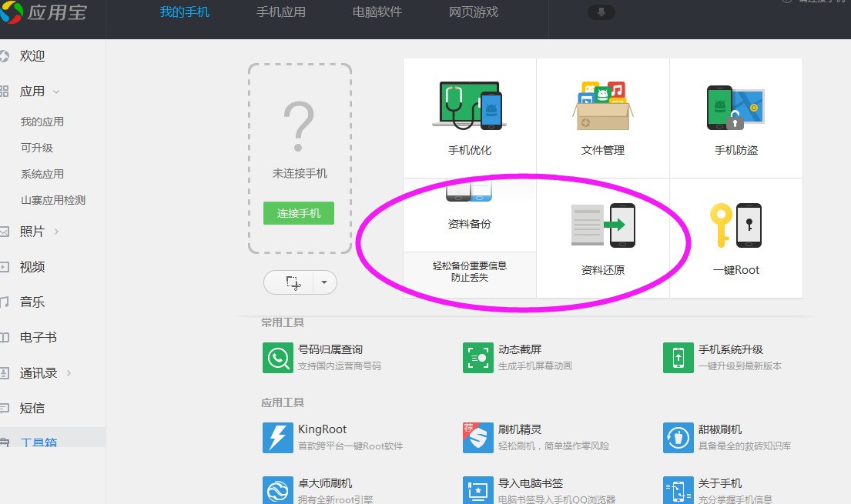Open the 手机优化 phone optimization tile
851x504 pixels.
click(470, 118)
